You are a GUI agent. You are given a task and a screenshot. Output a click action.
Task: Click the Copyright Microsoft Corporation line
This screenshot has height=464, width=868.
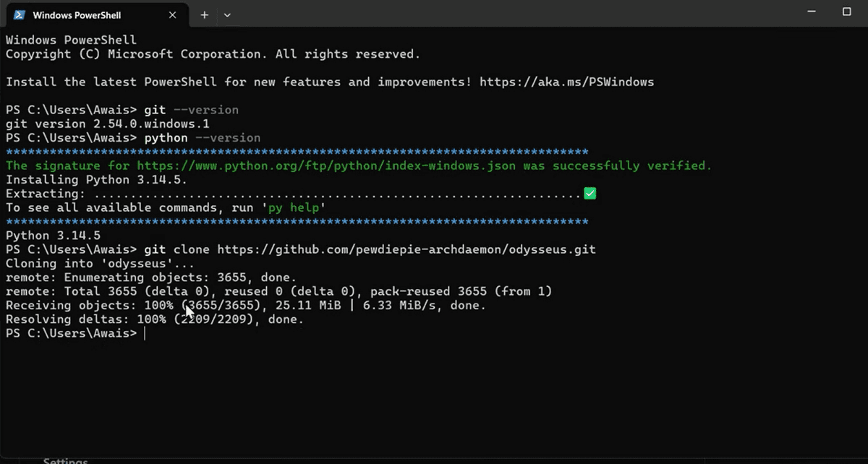click(213, 54)
